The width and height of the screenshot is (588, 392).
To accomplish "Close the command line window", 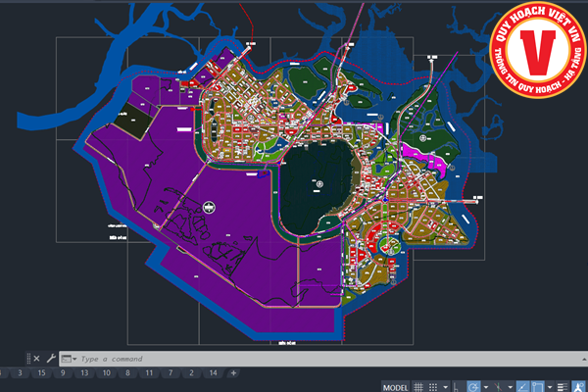I will click(x=36, y=359).
